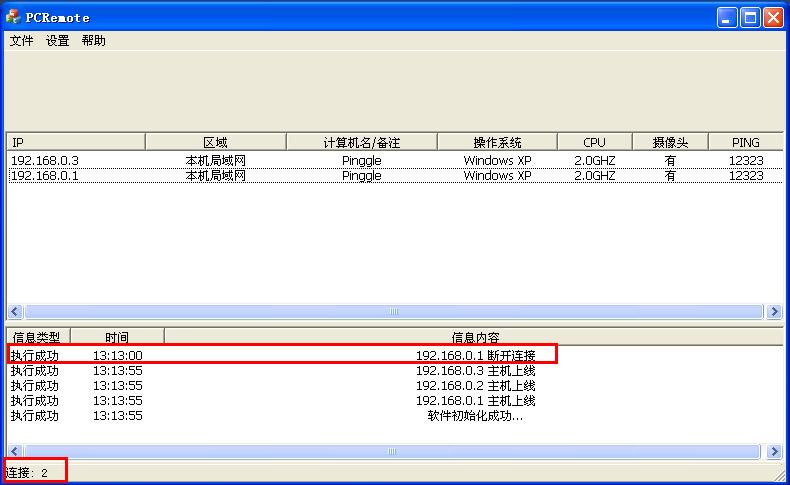The height and width of the screenshot is (485, 790).
Task: Click log panel scrollbar right arrow
Action: (x=774, y=451)
